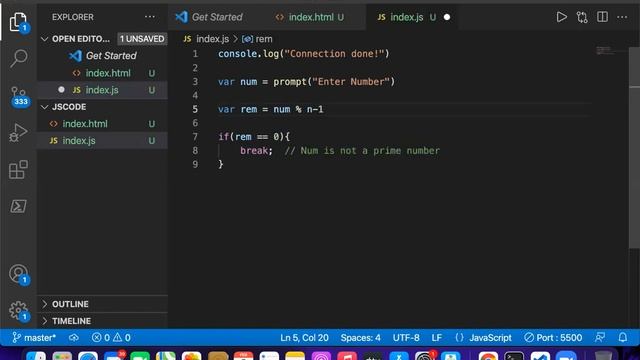
Task: Switch branch via master* in status bar
Action: point(34,338)
